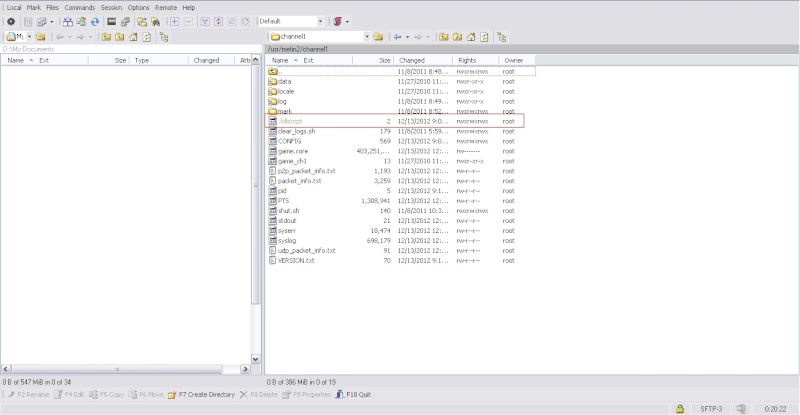Screen dimensions: 800x415
Task: Open local directory via folder icon beside My
Action: (41, 37)
